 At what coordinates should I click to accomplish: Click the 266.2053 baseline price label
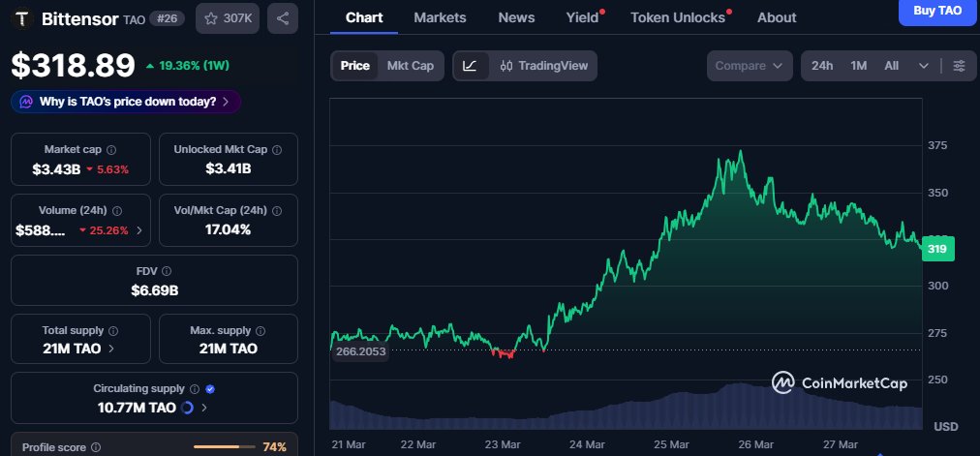(360, 351)
